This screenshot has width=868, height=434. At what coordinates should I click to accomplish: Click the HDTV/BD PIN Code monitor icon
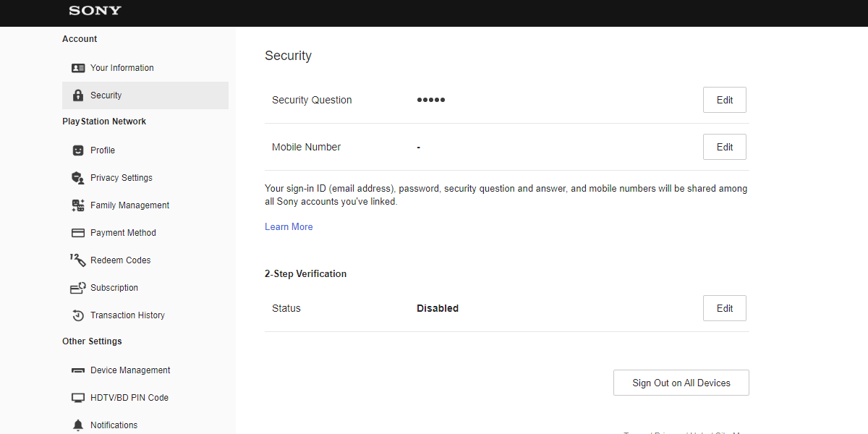pyautogui.click(x=78, y=398)
